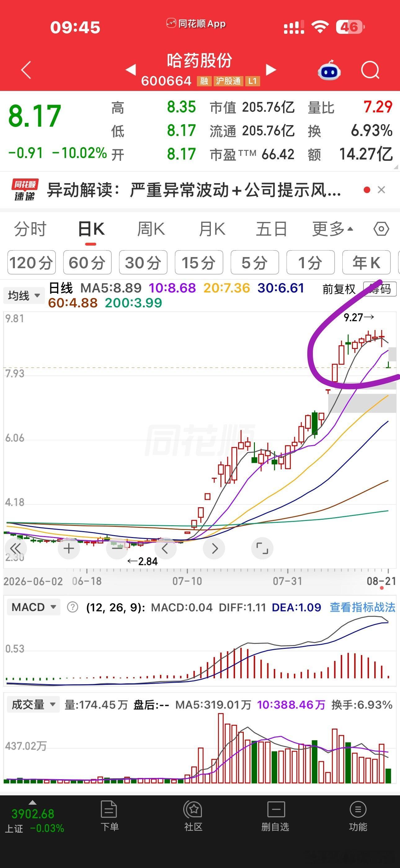Tap the back arrow in the header
The image size is (400, 868).
[26, 70]
